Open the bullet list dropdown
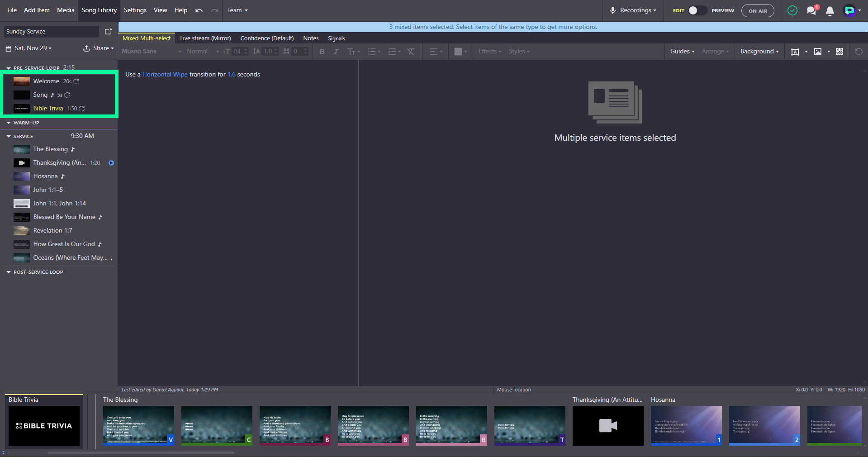The height and width of the screenshot is (457, 868). (374, 52)
